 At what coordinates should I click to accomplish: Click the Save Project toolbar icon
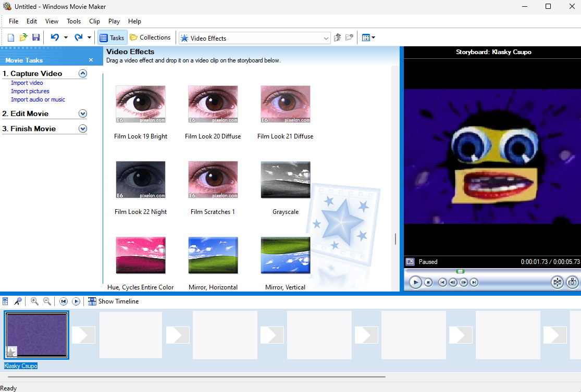click(36, 37)
